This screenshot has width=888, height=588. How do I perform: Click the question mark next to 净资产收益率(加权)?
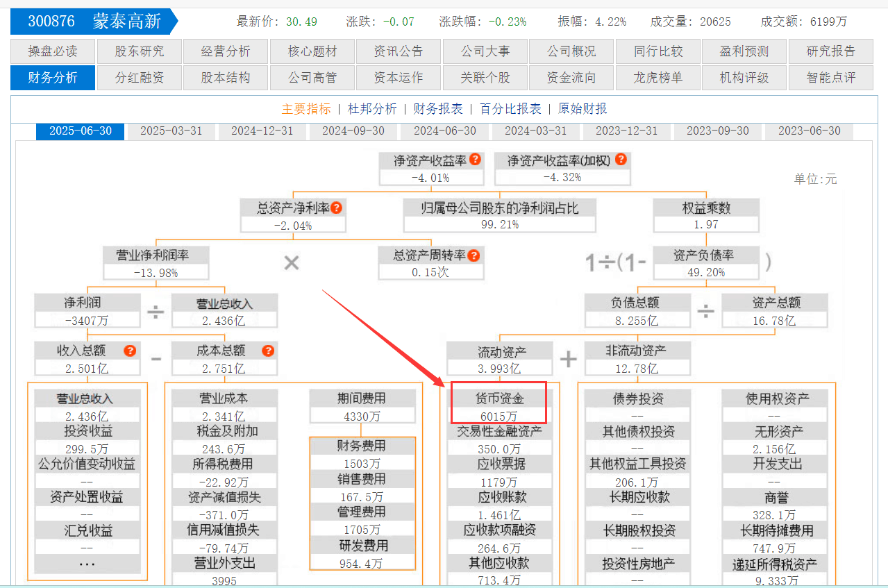[621, 160]
